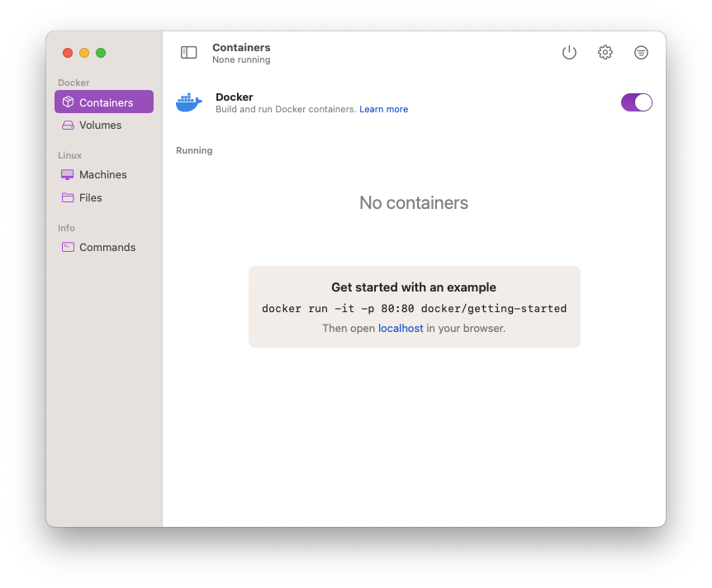Click the Files folder icon
Screen dimensions: 712x588
68,197
